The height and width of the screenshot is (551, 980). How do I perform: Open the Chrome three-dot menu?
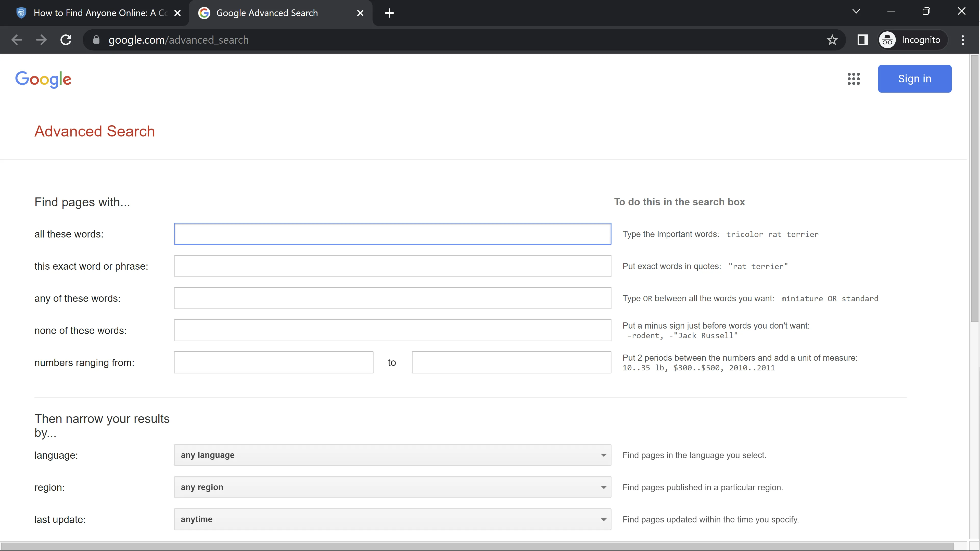pos(962,40)
